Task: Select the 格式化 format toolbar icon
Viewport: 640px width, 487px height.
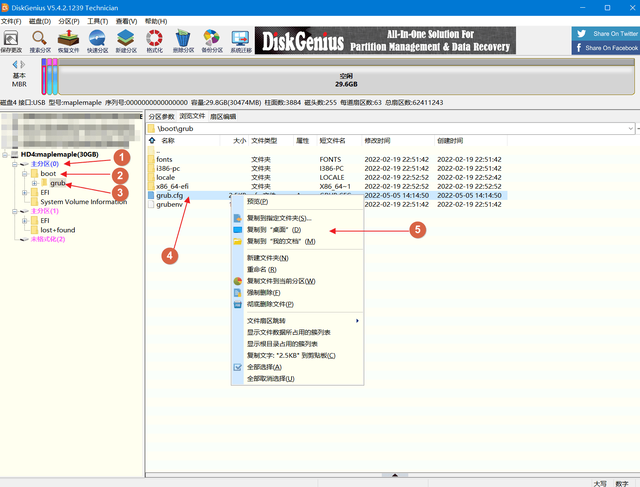Action: tap(154, 41)
